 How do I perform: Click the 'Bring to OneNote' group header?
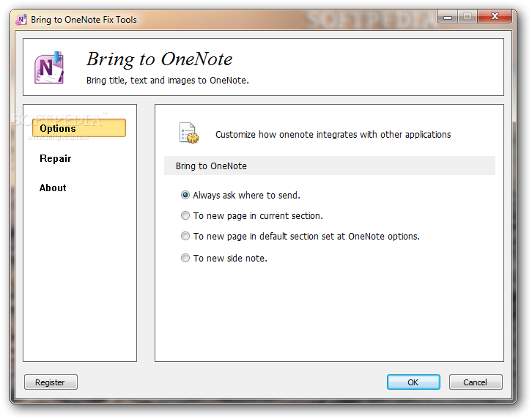(330, 166)
